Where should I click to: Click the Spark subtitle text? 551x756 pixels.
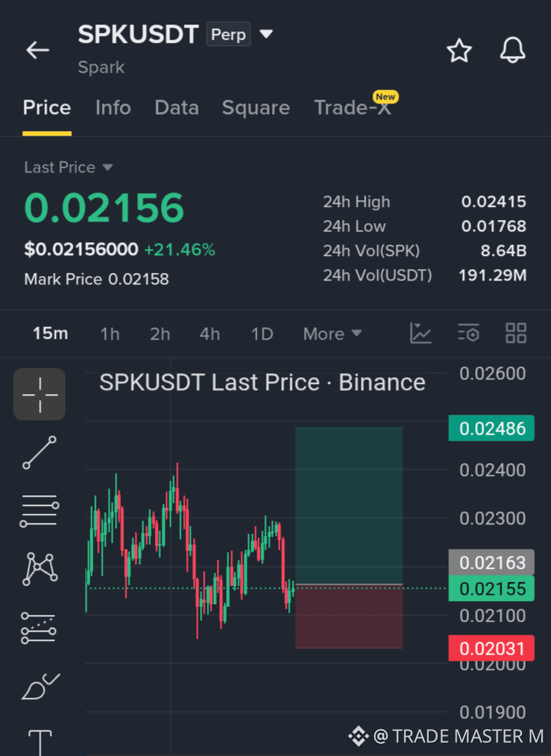click(101, 67)
